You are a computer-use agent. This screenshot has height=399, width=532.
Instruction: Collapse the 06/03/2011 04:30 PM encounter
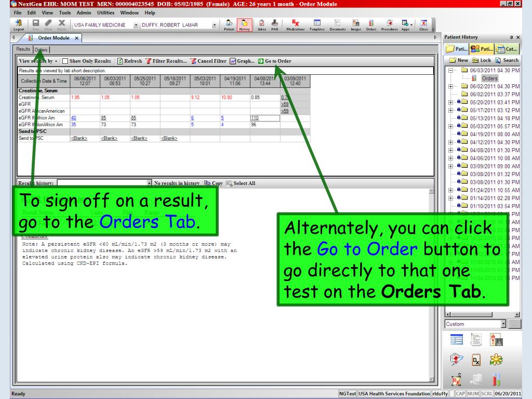pos(450,71)
